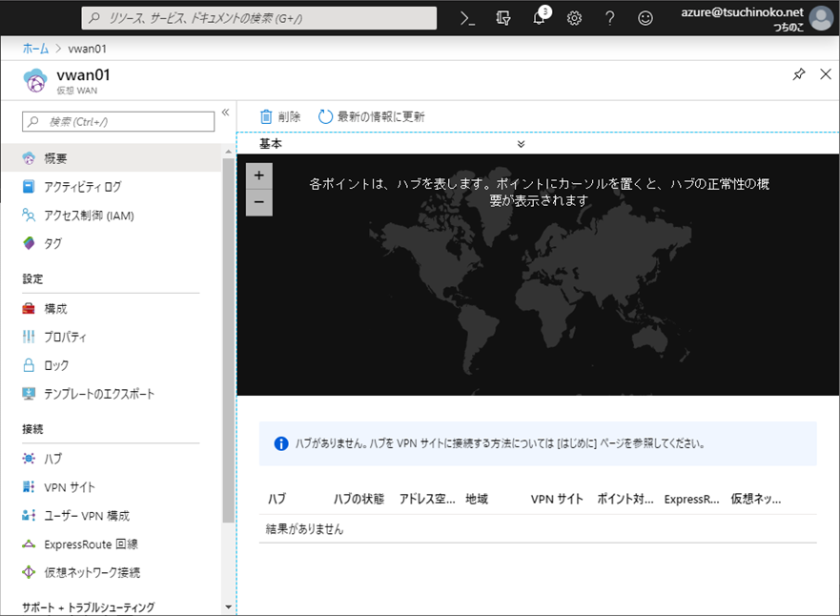Viewport: 840px width, 616px height.
Task: Open the directory and subscription filter icon
Action: click(503, 18)
